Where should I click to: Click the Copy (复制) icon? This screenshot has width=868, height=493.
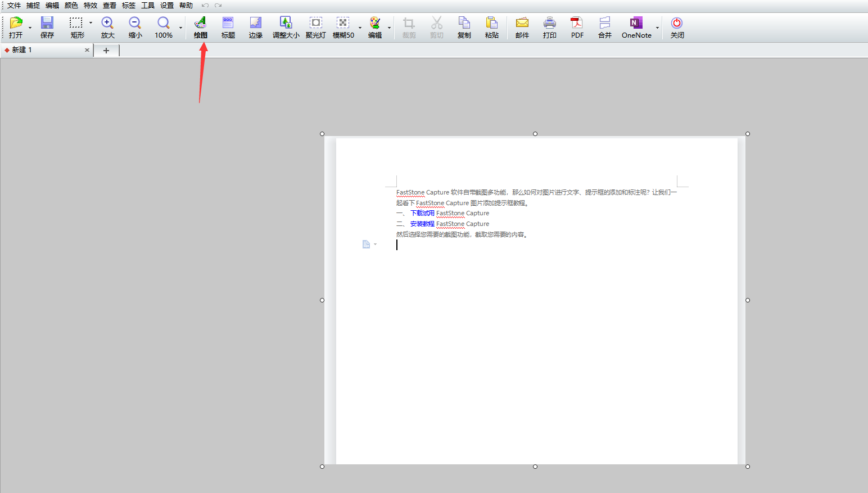[x=464, y=22]
